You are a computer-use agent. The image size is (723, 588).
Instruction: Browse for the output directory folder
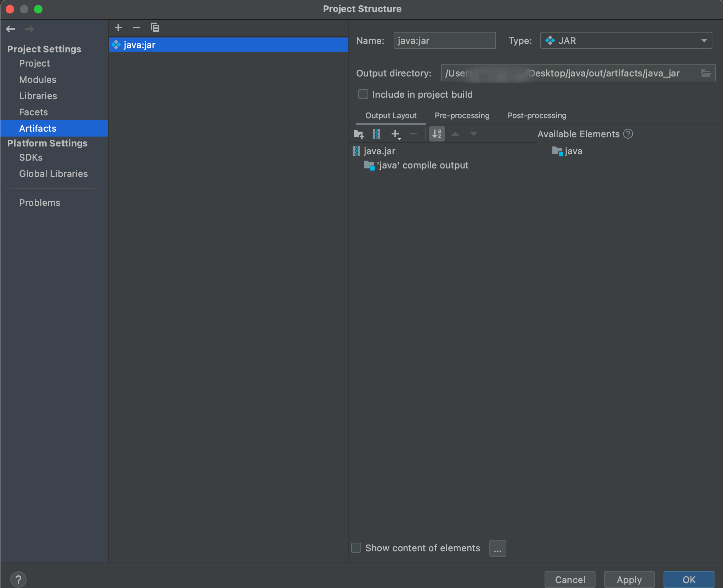706,73
